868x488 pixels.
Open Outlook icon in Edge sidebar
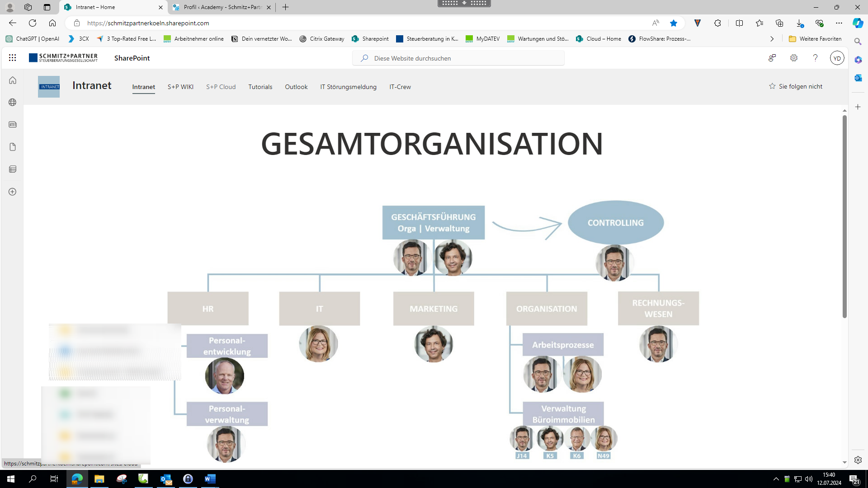[858, 78]
